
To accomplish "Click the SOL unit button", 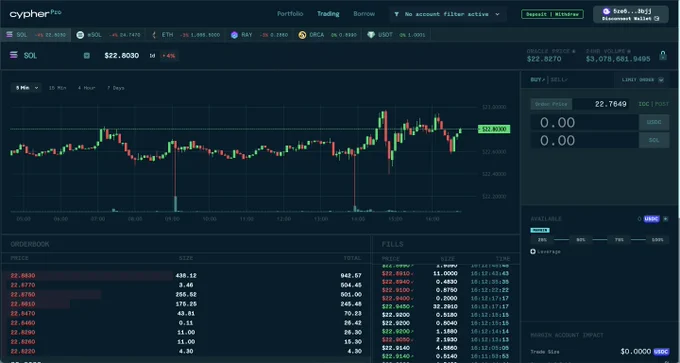I will pos(654,140).
